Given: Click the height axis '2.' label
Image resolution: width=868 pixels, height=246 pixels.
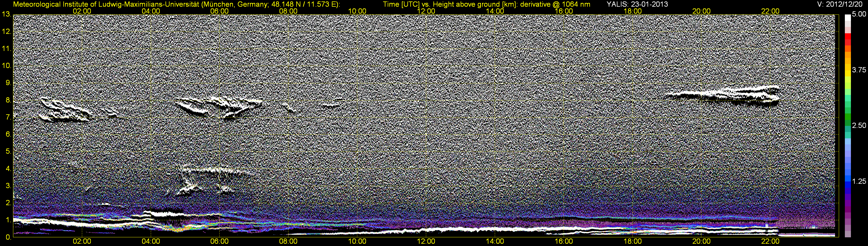Looking at the screenshot, I should click(9, 203).
